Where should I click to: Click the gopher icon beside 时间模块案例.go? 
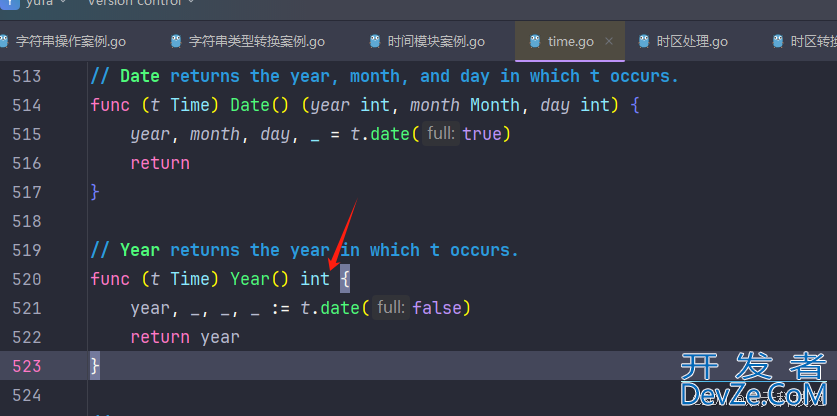(x=375, y=41)
